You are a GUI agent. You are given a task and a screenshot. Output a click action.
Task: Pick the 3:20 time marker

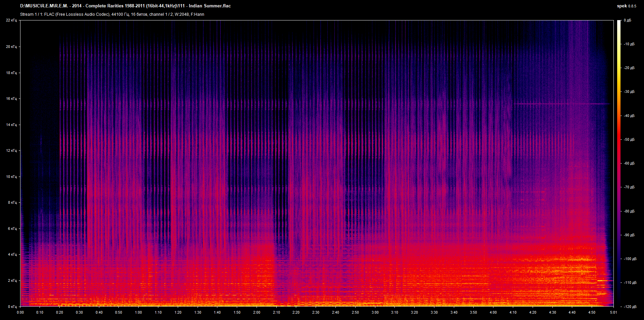(x=414, y=312)
